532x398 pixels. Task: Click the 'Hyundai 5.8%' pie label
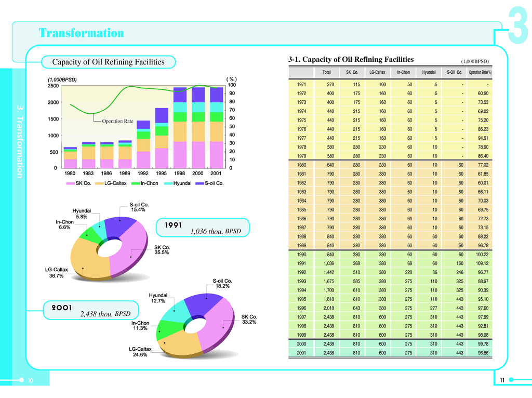82,214
